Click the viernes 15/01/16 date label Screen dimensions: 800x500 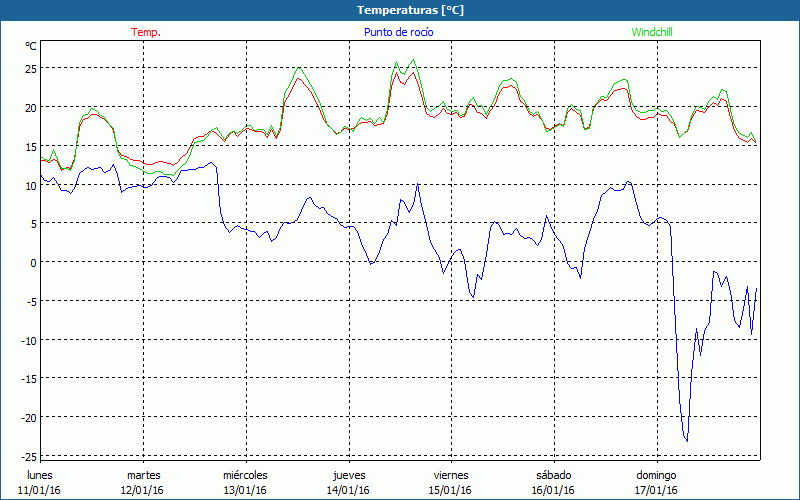click(451, 482)
